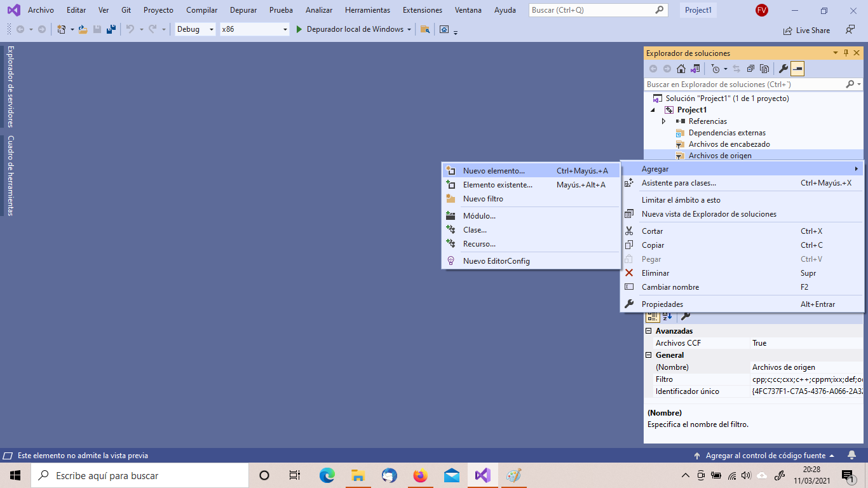
Task: Click the Open File folder icon
Action: 83,29
